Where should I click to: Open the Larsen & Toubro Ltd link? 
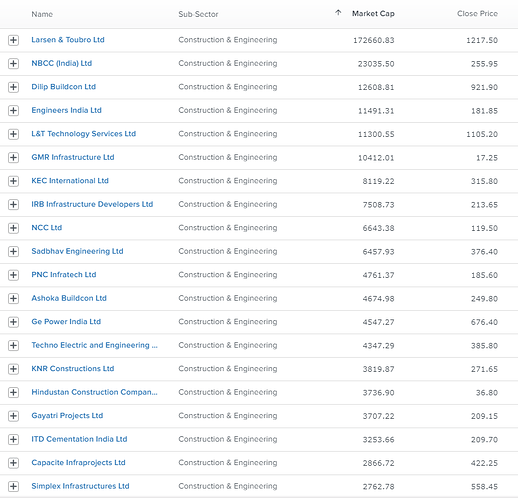click(68, 40)
